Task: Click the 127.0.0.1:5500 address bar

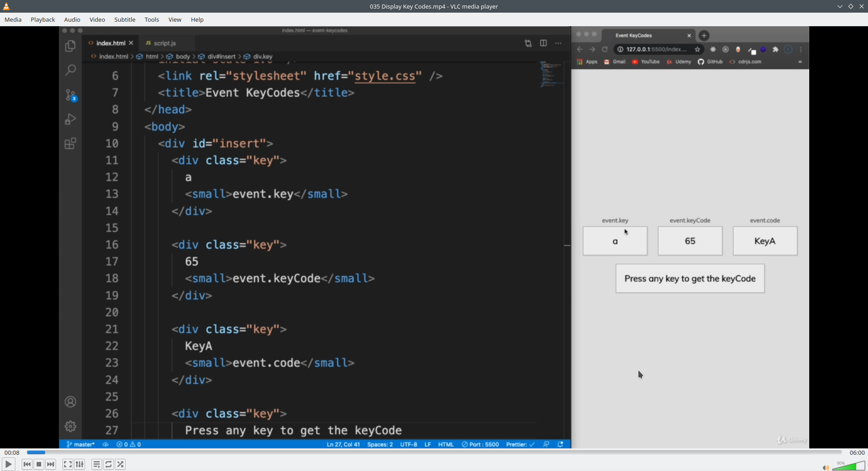Action: click(x=659, y=50)
